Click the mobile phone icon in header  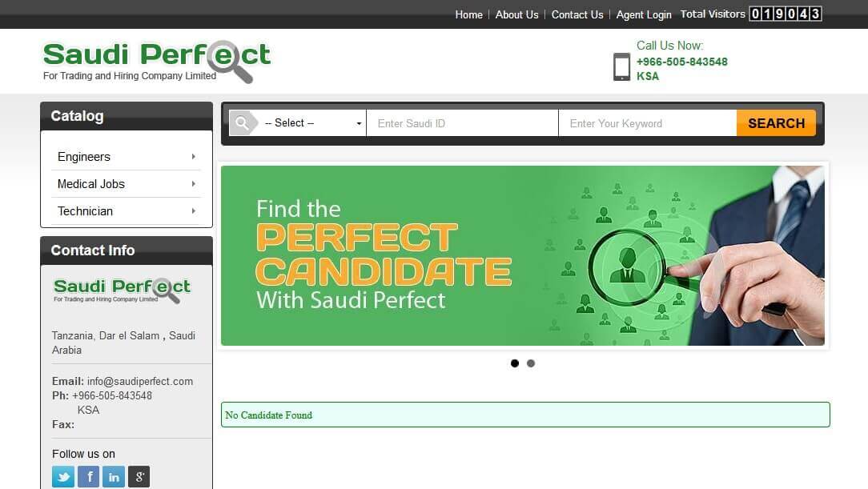coord(621,66)
